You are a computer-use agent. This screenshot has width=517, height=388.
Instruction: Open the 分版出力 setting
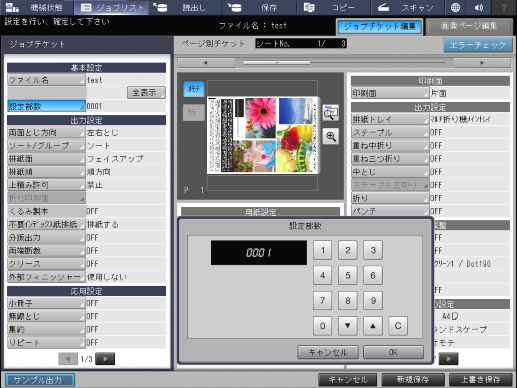(46, 238)
